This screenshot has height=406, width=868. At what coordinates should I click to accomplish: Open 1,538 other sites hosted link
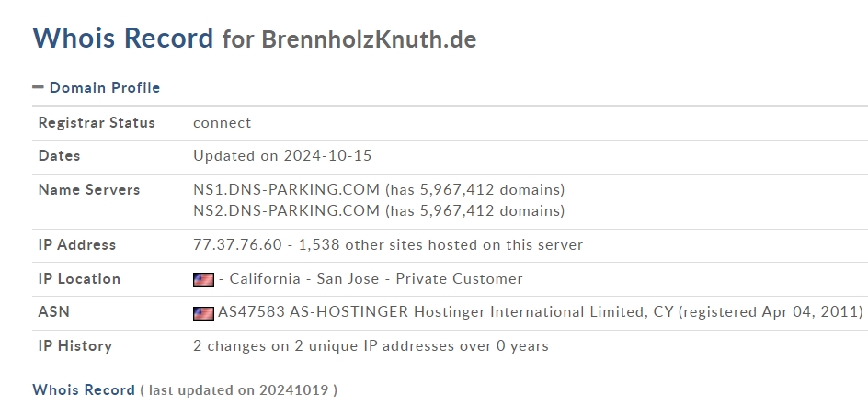[x=440, y=244]
